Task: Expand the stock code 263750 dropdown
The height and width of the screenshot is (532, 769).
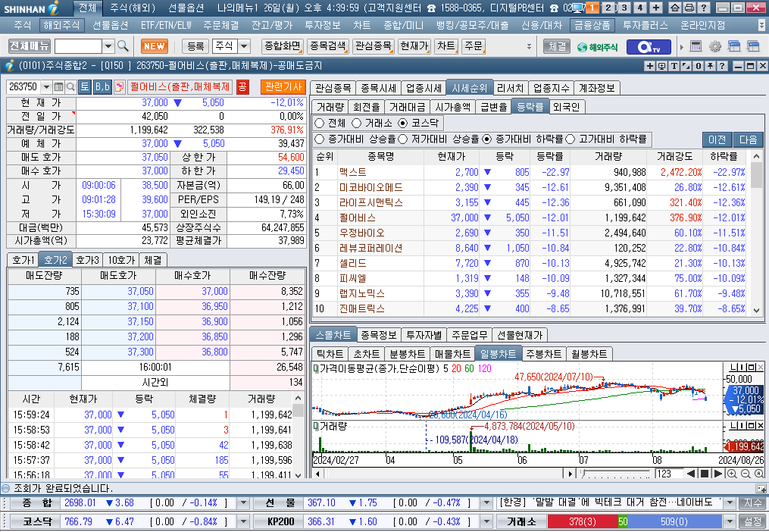Action: click(46, 87)
